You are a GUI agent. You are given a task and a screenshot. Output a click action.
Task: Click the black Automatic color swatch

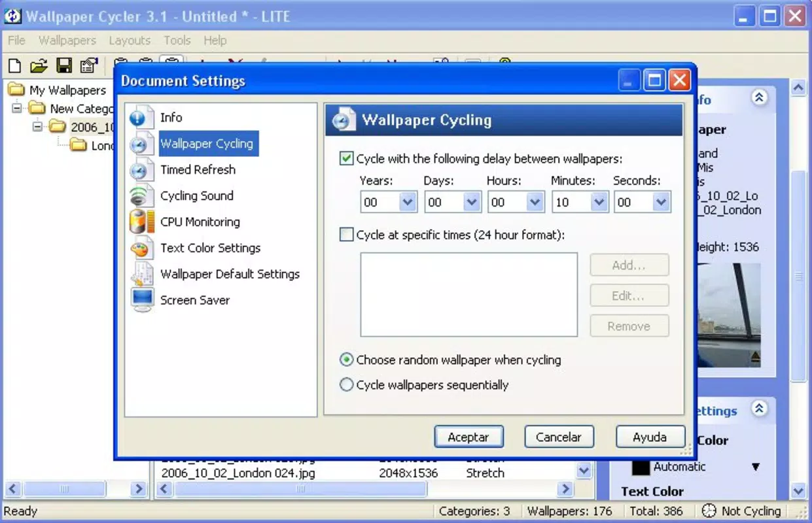(x=641, y=467)
